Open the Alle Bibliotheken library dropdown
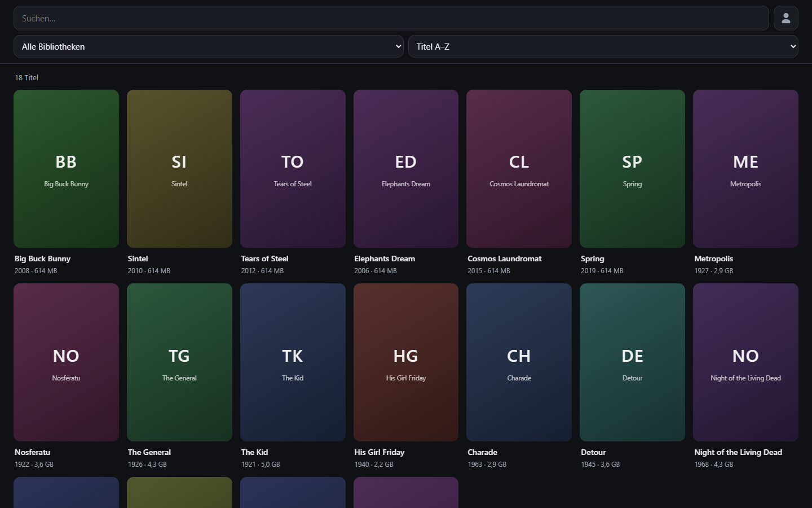This screenshot has width=812, height=508. [208, 46]
